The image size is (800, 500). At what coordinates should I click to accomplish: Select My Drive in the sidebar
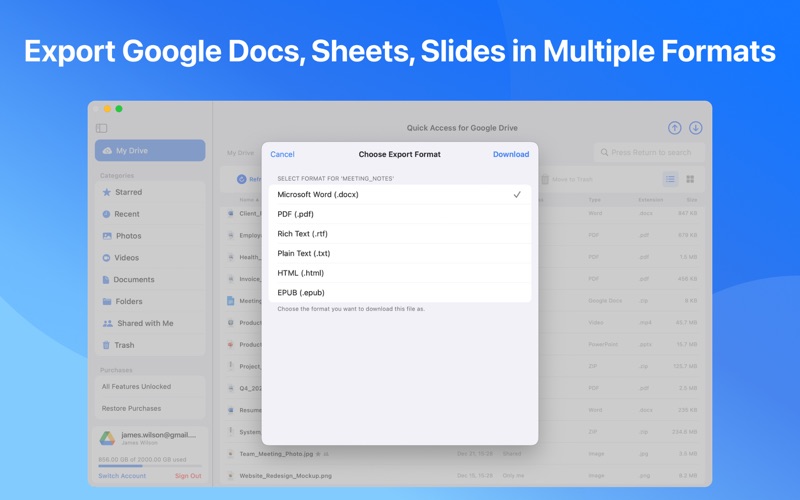click(150, 151)
